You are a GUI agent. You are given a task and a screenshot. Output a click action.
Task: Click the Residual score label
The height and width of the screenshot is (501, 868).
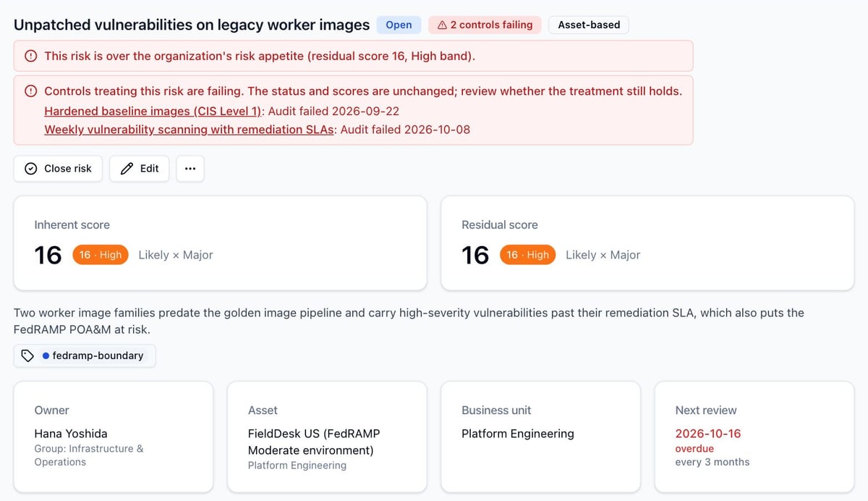coord(500,224)
